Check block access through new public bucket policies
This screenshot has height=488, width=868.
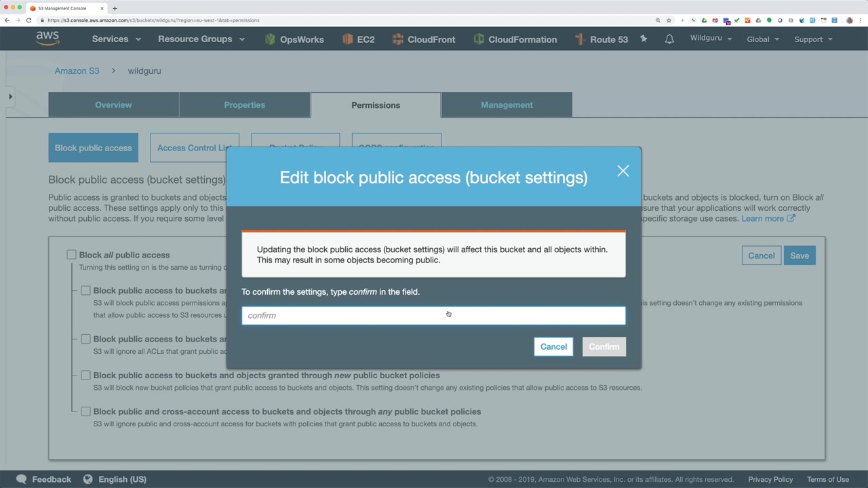(85, 375)
